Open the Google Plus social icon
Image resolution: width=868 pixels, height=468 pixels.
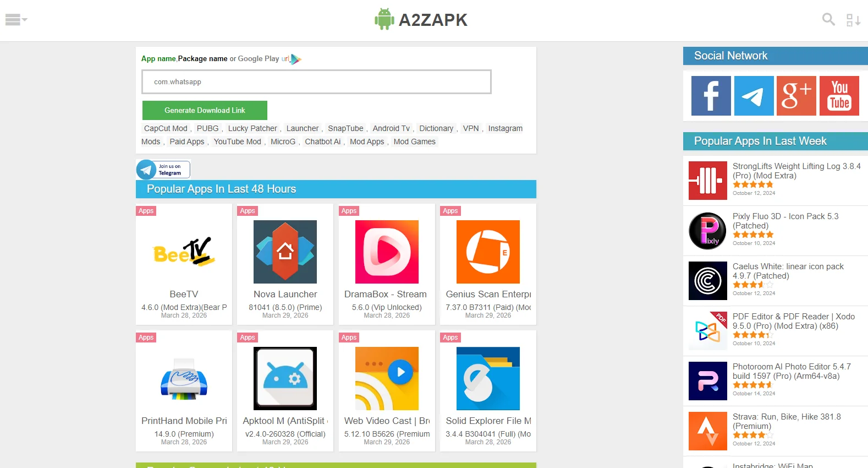[x=796, y=96]
